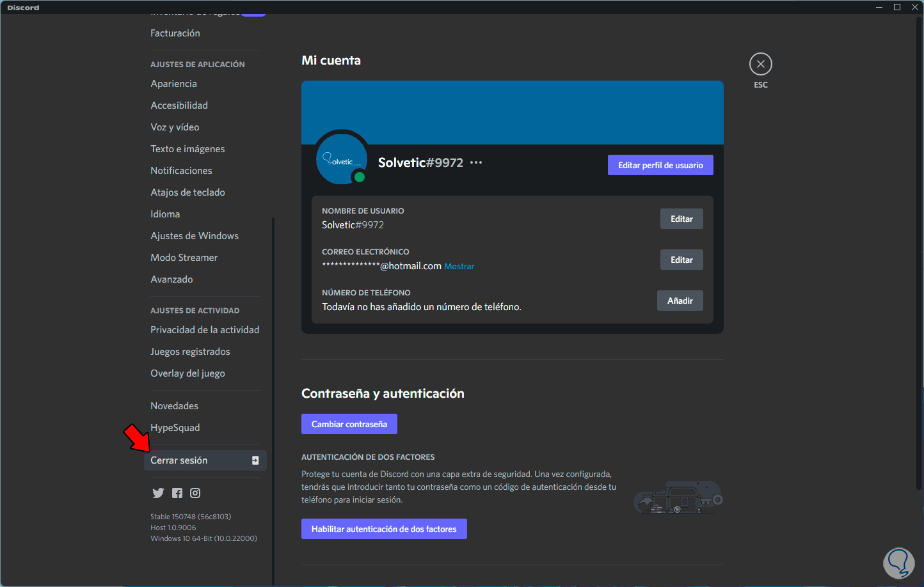Open the Facebook social link icon

(177, 493)
